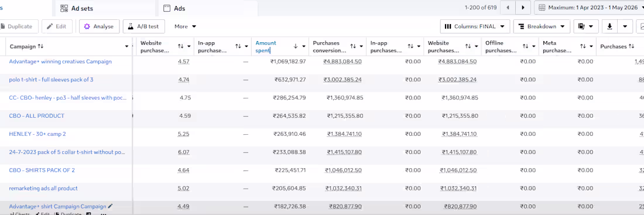Image resolution: width=644 pixels, height=215 pixels.
Task: Click ROAS value 5.25
Action: point(184,134)
